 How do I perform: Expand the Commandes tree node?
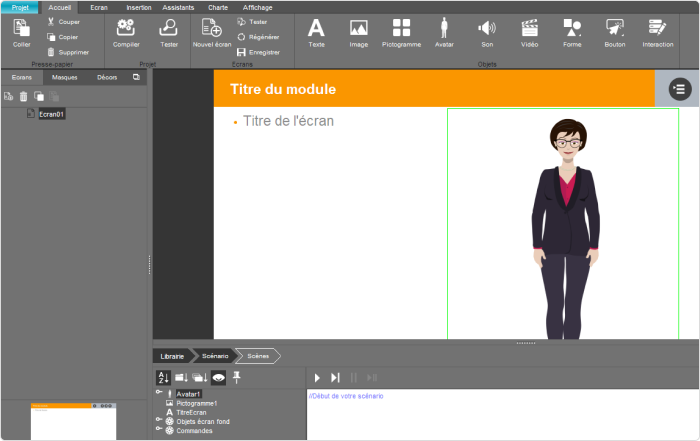pos(159,429)
